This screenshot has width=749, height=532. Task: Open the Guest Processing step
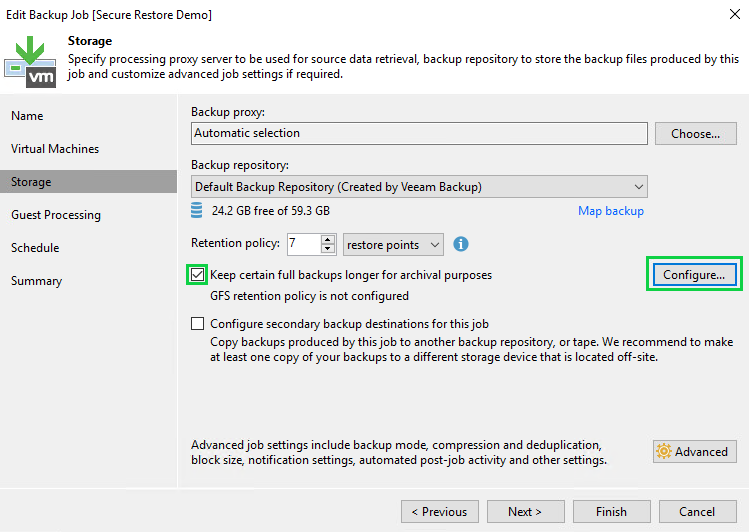(56, 215)
